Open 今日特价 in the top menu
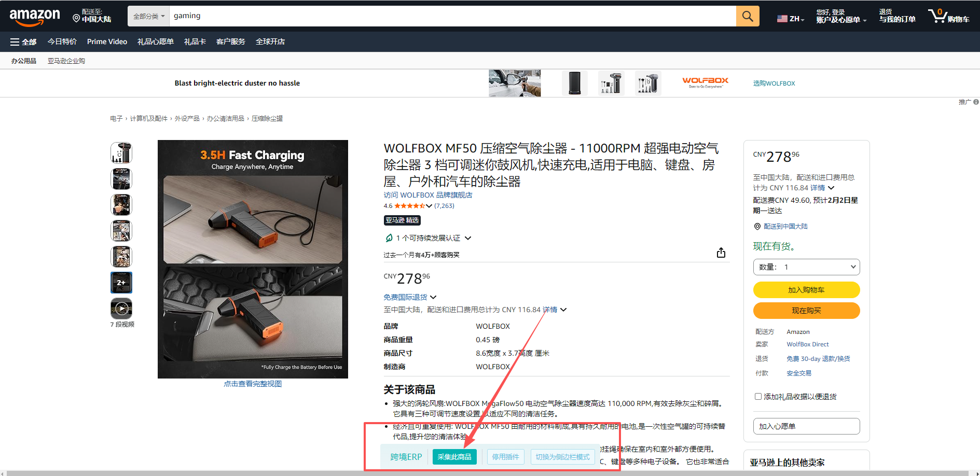980x476 pixels. (x=62, y=41)
